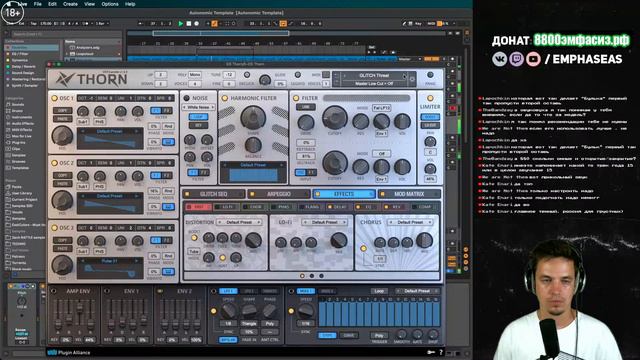
Task: Switch to the Glitch Seq tab
Action: [214, 194]
